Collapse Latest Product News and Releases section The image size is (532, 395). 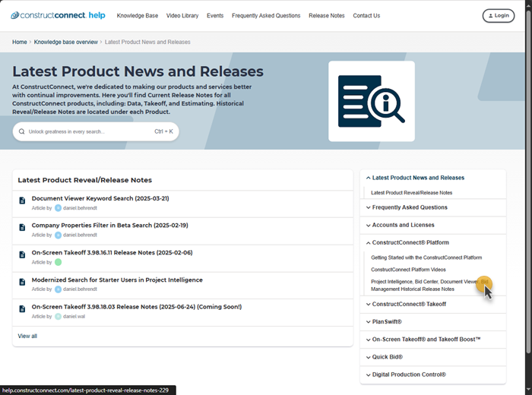coord(368,178)
